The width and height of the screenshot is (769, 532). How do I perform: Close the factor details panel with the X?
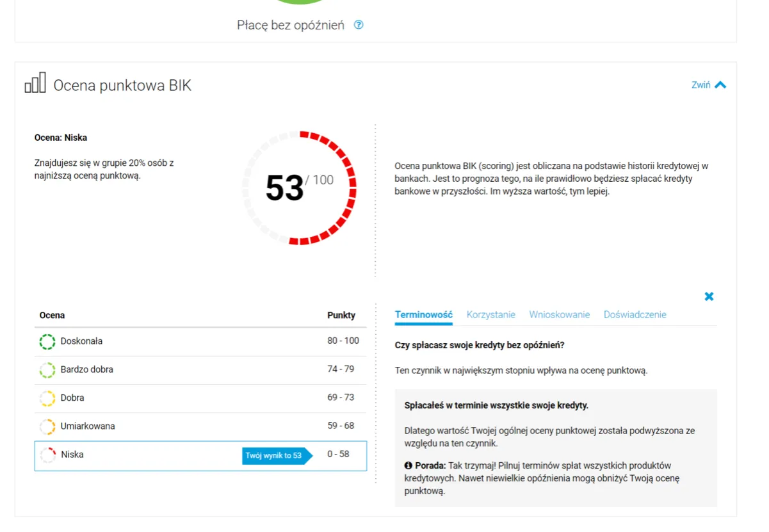(709, 296)
